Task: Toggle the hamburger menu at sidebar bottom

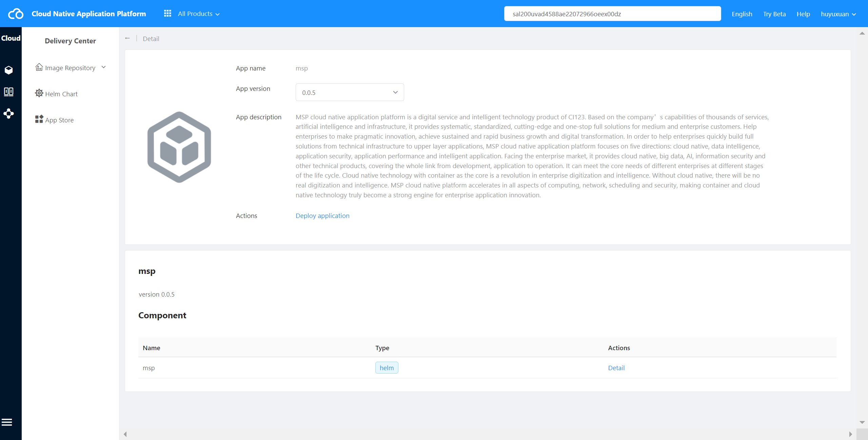Action: coord(7,422)
